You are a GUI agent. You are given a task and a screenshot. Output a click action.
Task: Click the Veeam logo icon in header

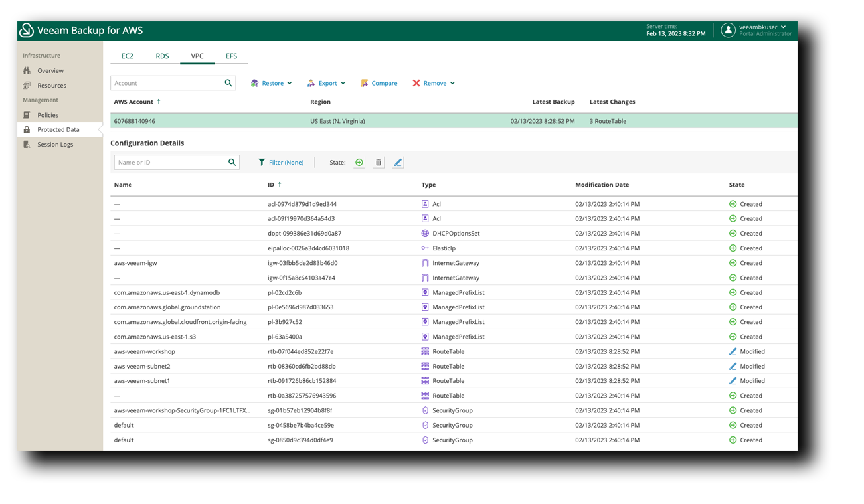27,30
